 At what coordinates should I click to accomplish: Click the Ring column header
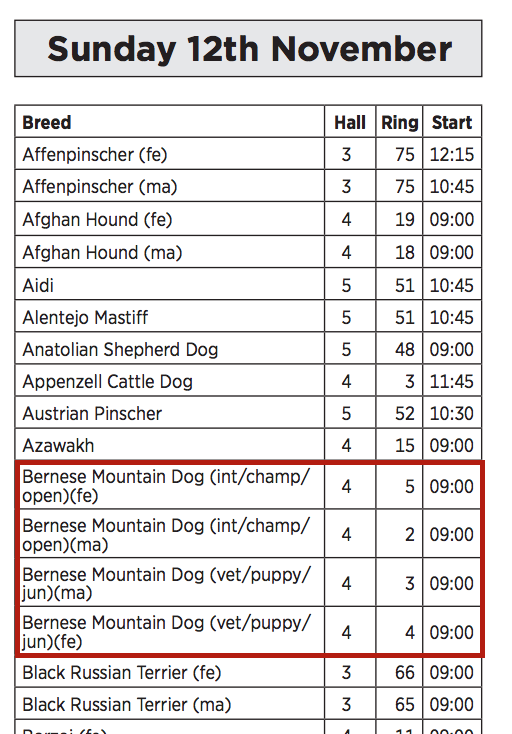pyautogui.click(x=399, y=122)
